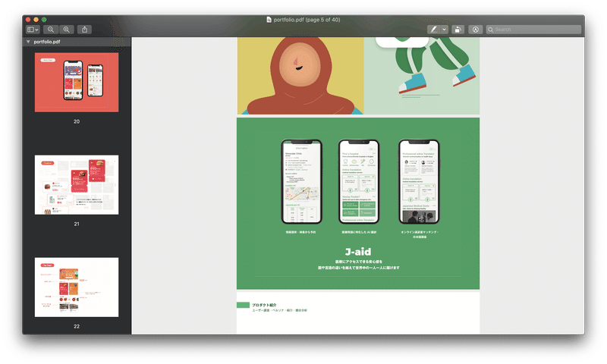This screenshot has height=364, width=607.
Task: Click the hijab woman illustration
Action: (300, 76)
